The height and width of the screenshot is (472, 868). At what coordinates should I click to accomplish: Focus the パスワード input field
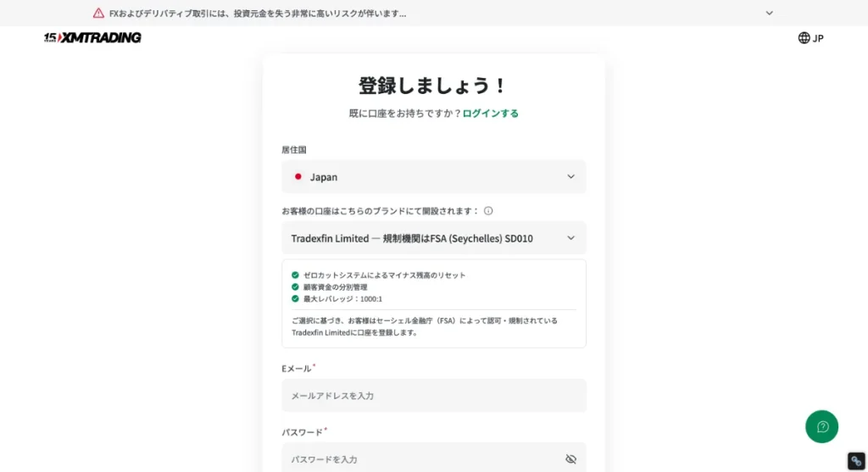point(434,458)
